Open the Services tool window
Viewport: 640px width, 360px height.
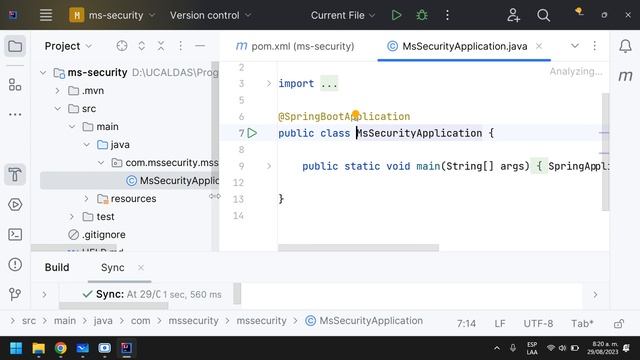coord(15,204)
